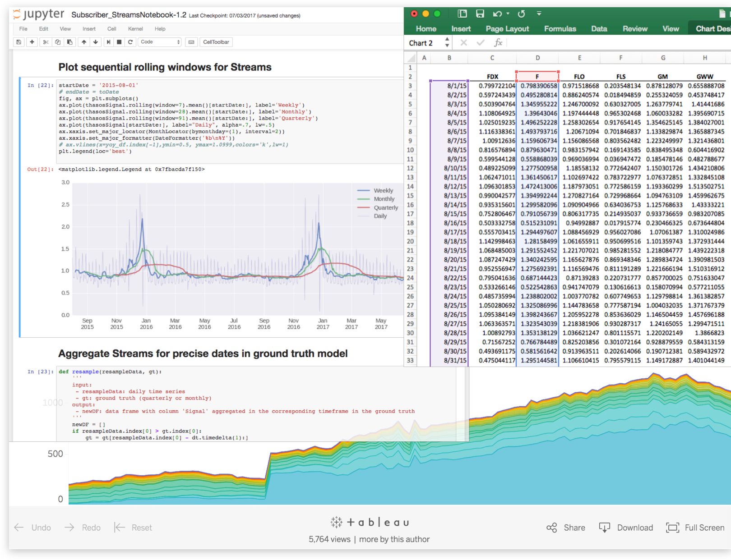The image size is (731, 560).
Task: Click the Tableau Share icon
Action: 551,528
